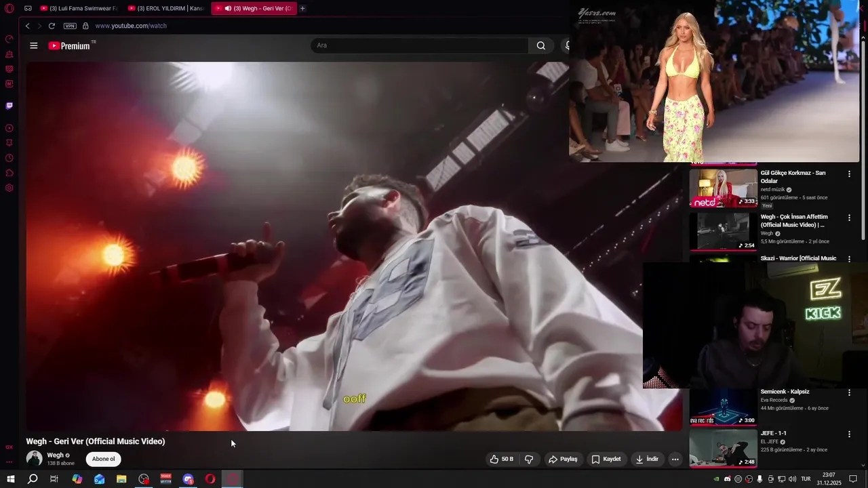Open the Eva Records channel name
Viewport: 868px width, 488px height.
click(774, 401)
